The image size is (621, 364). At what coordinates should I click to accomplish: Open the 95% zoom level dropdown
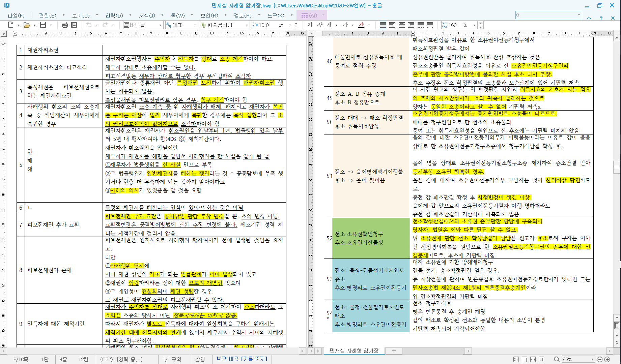592,359
